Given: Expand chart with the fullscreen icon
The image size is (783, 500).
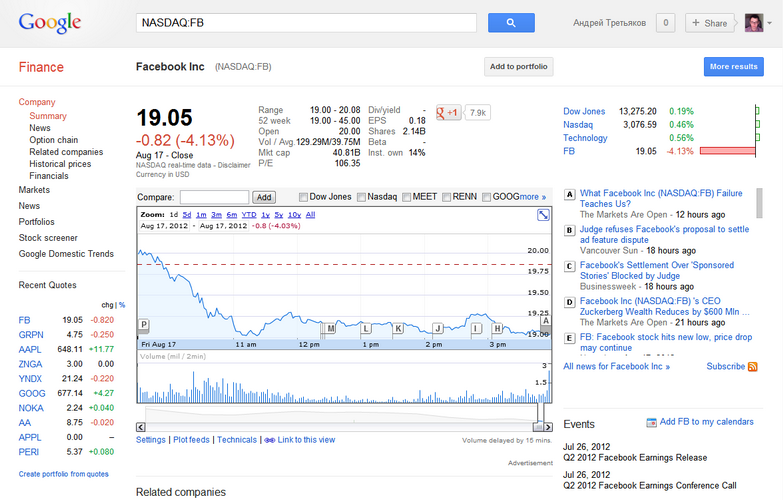Looking at the screenshot, I should (543, 215).
